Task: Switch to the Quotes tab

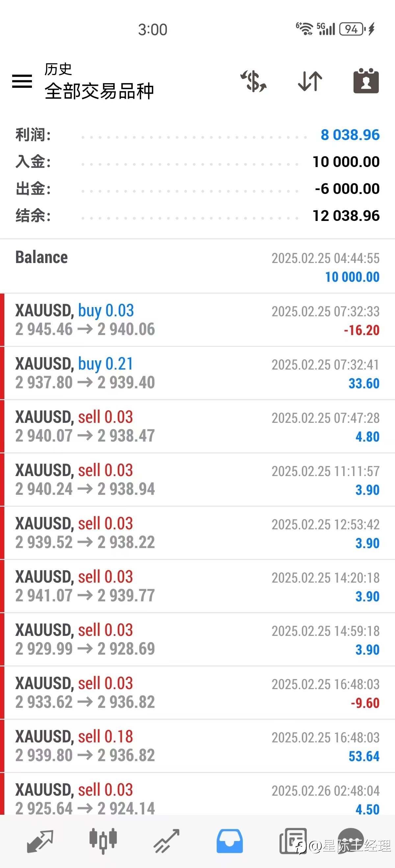Action: tap(40, 841)
